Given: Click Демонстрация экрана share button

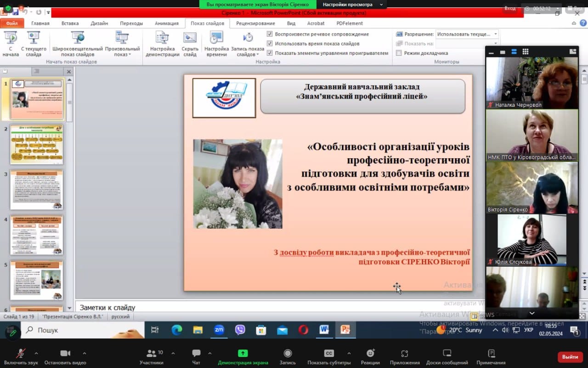Looking at the screenshot, I should pyautogui.click(x=243, y=356).
